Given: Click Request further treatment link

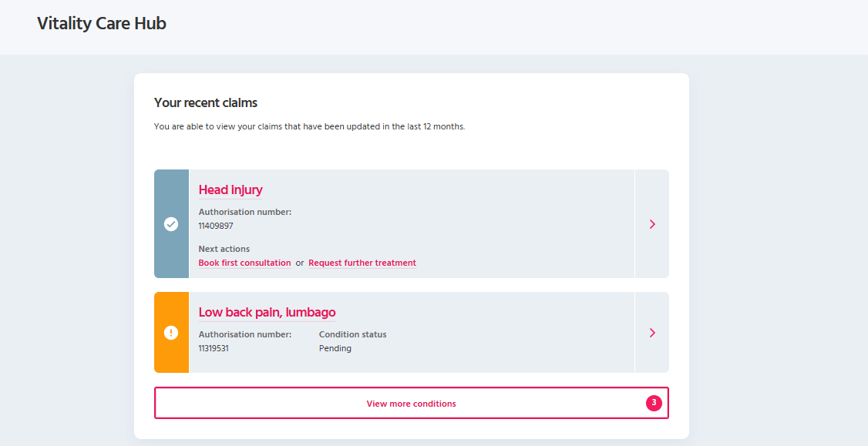Looking at the screenshot, I should click(362, 263).
